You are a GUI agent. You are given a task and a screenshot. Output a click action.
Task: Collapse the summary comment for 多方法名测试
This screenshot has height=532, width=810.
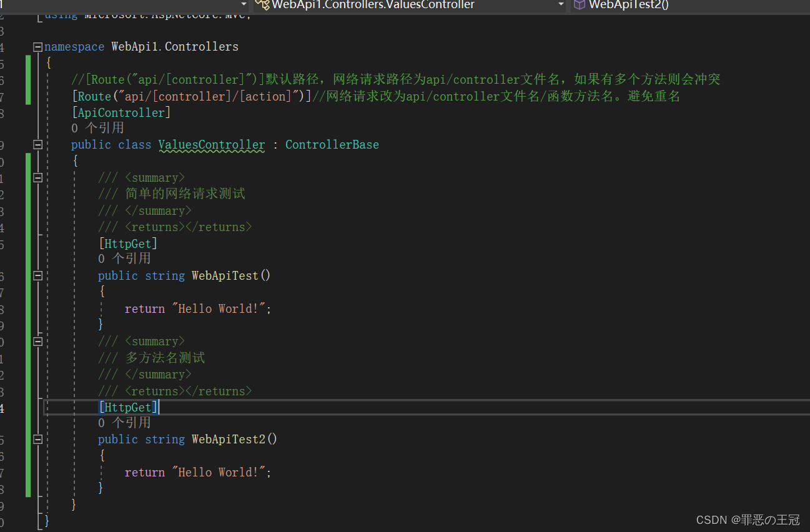coord(37,342)
